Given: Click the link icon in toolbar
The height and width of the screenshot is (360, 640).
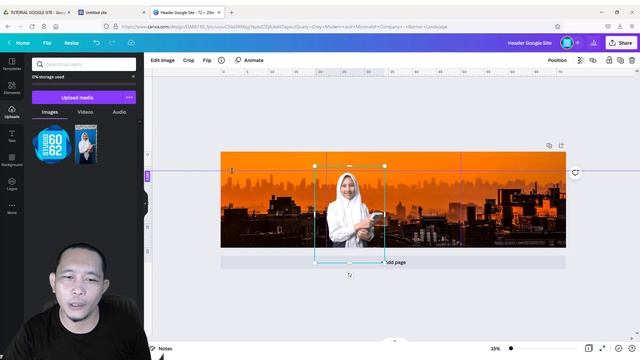Looking at the screenshot, I should [x=593, y=60].
